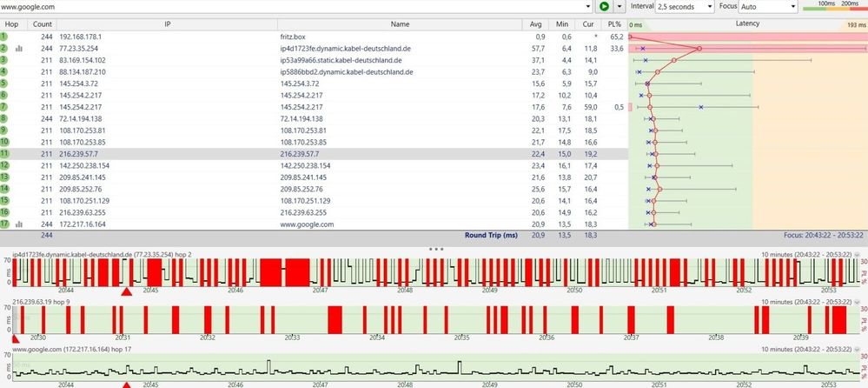Click the hop 14 green number icon
Image resolution: width=868 pixels, height=388 pixels.
(4, 188)
